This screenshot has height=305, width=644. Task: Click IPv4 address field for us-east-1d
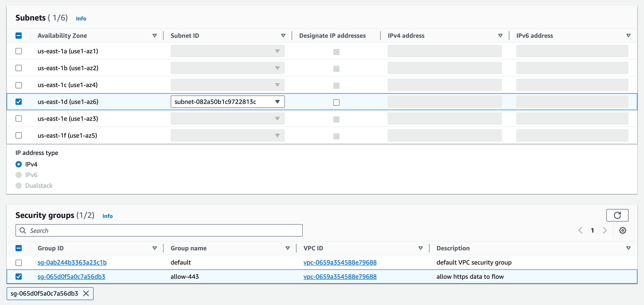[445, 102]
